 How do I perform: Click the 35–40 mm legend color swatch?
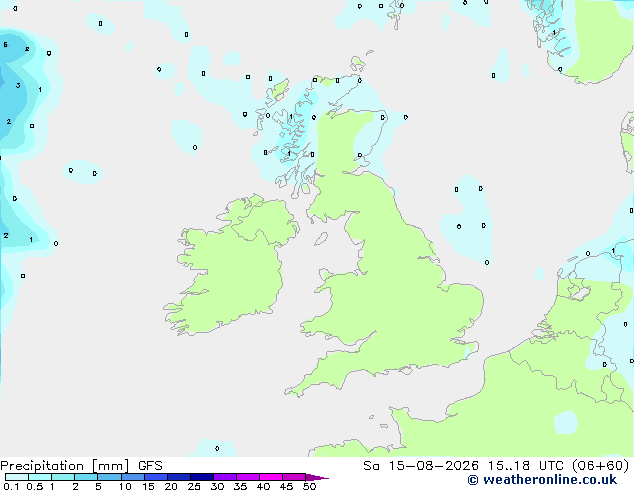248,477
